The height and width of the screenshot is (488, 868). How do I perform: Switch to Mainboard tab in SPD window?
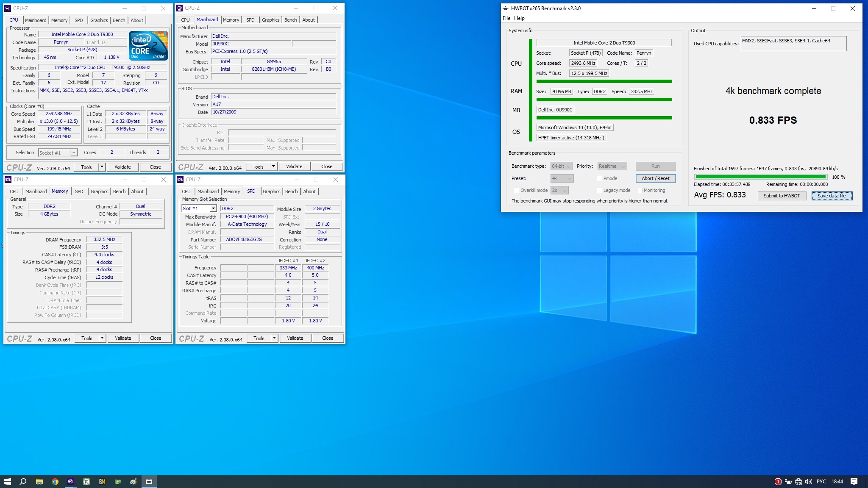208,191
